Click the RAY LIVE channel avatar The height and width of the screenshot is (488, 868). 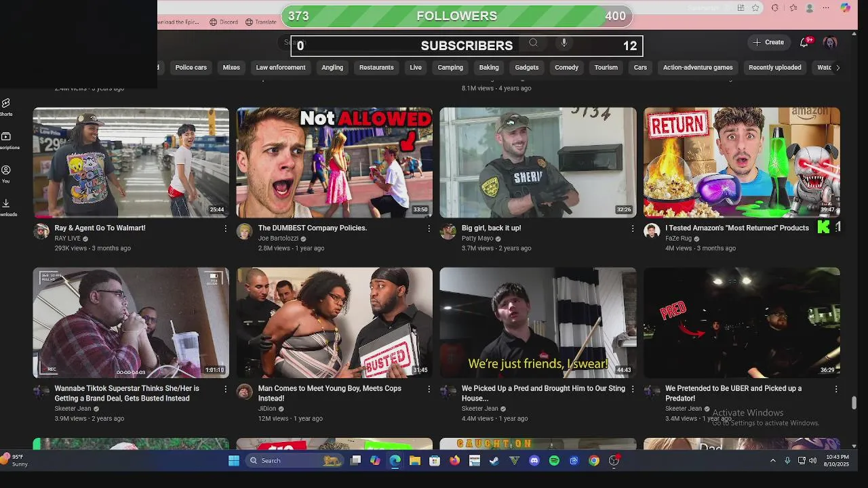pyautogui.click(x=41, y=231)
